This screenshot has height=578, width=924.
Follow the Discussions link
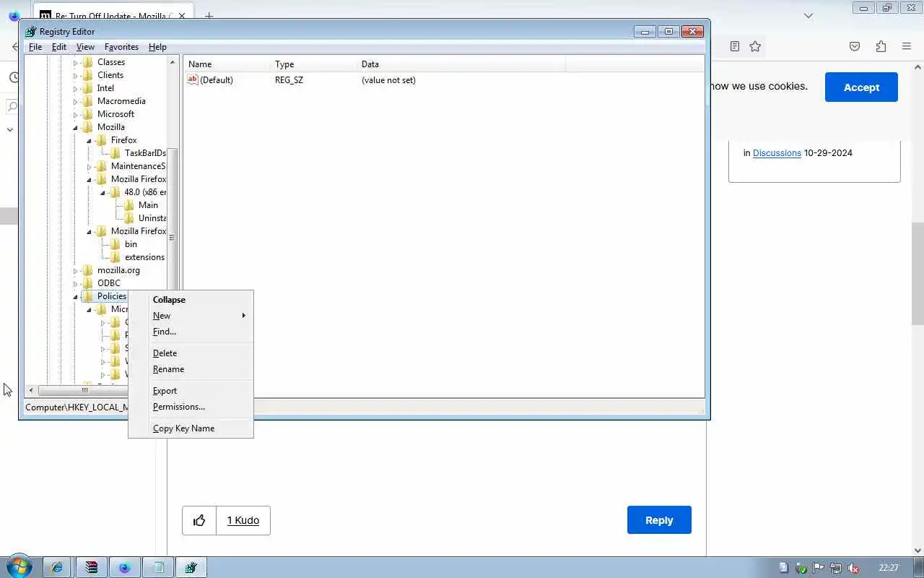coord(777,153)
